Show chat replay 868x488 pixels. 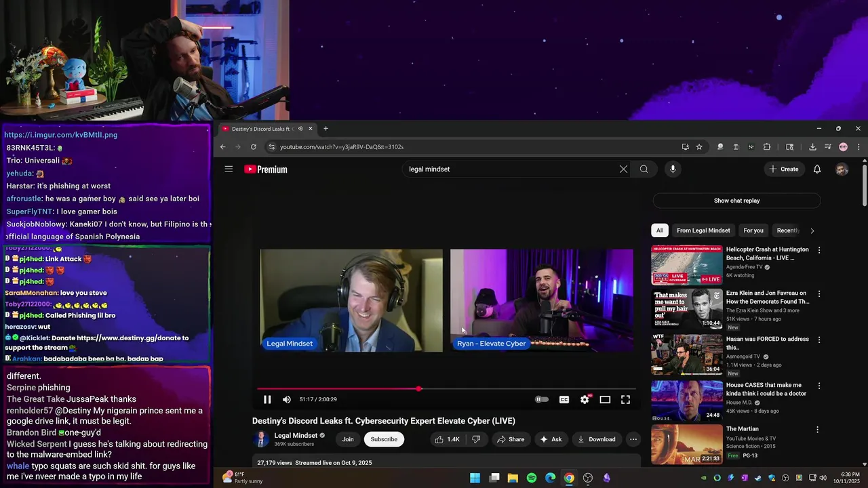point(736,201)
